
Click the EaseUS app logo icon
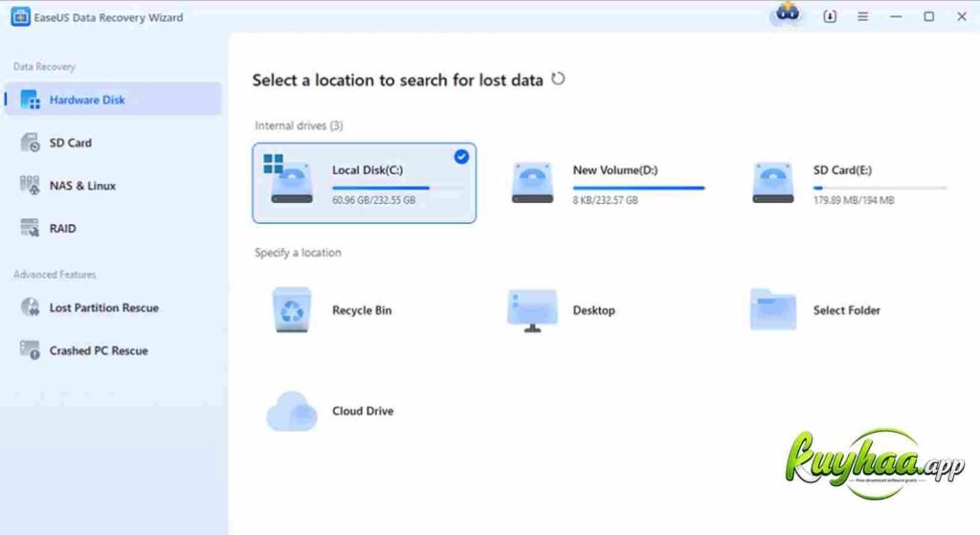click(20, 17)
